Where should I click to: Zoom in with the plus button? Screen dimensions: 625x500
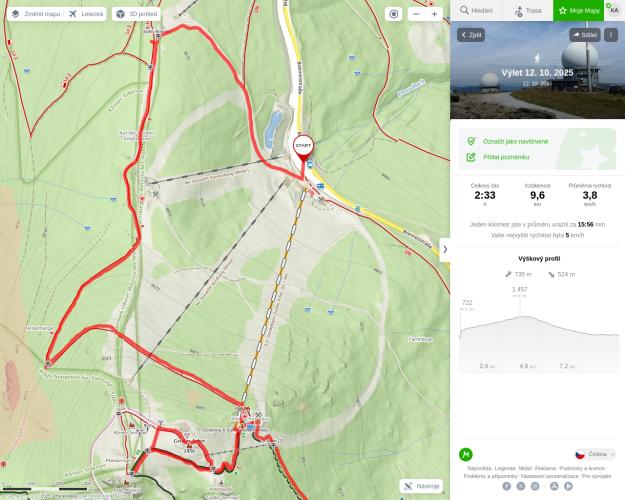(x=434, y=14)
